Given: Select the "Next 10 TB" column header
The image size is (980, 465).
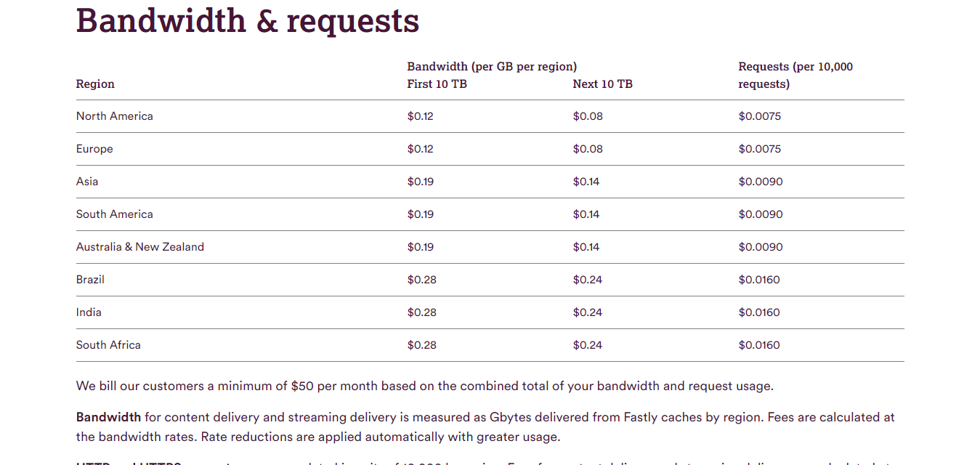Looking at the screenshot, I should (x=602, y=84).
